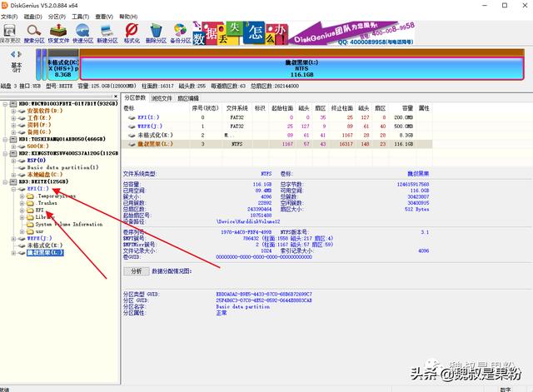Collapse the HD0 WDC disk node
This screenshot has height=392, width=533.
click(5, 103)
